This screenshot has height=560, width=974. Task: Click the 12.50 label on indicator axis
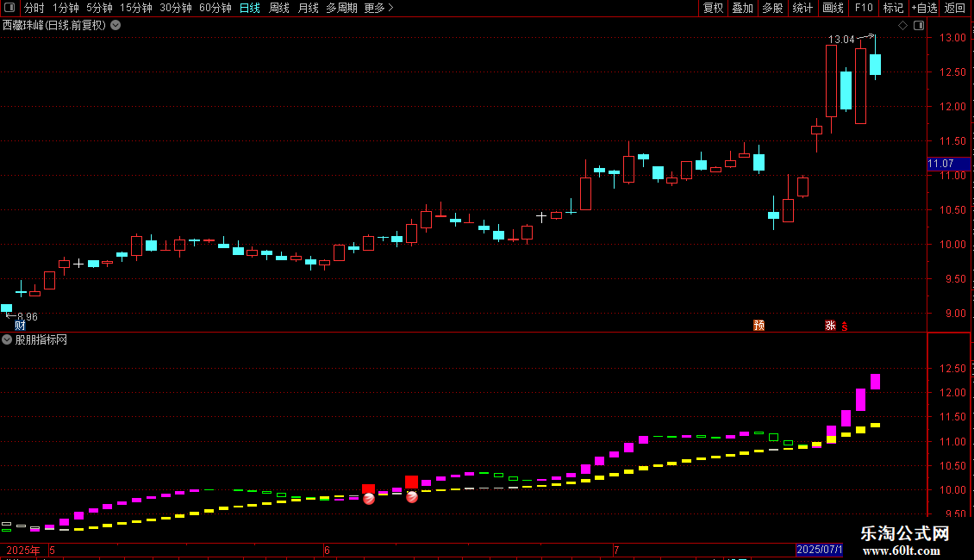[x=952, y=369]
